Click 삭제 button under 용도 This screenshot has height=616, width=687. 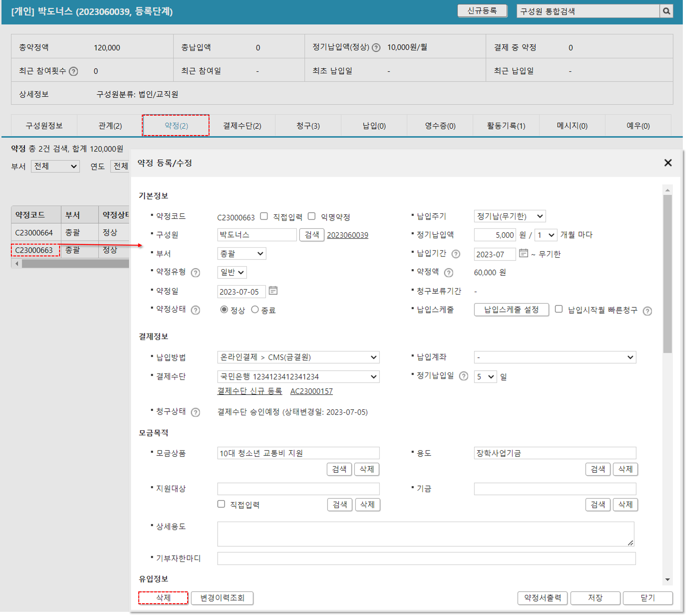626,469
